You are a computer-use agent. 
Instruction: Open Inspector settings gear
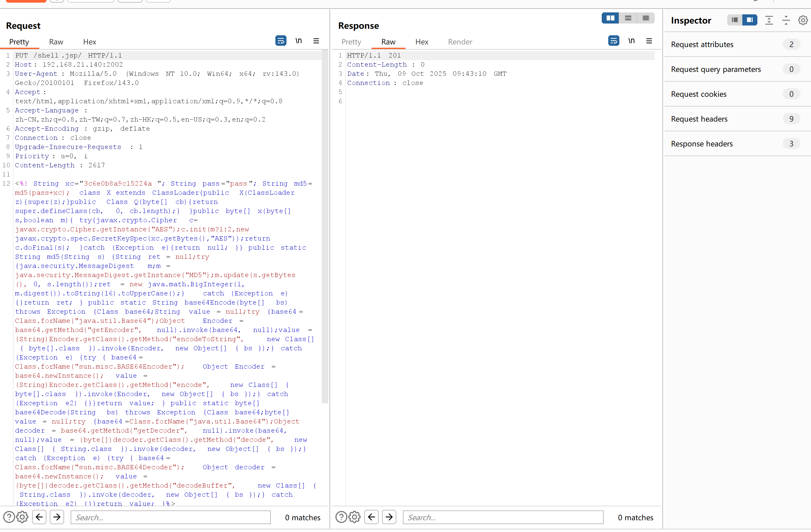803,21
